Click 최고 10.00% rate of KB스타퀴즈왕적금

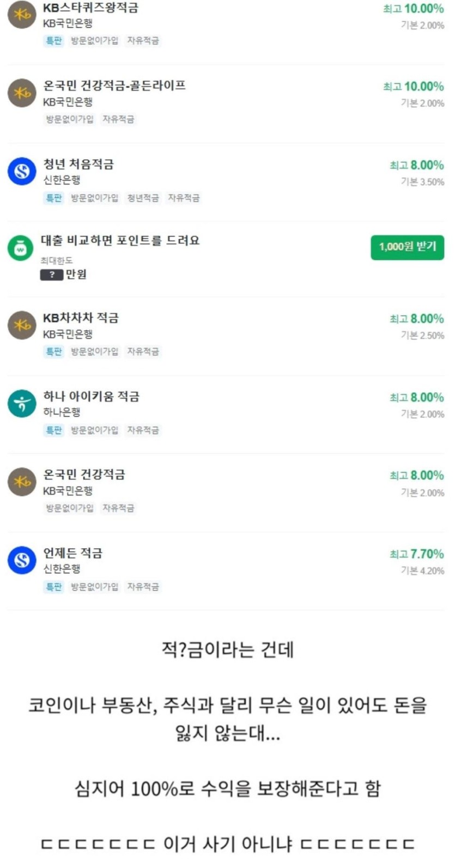(x=413, y=9)
